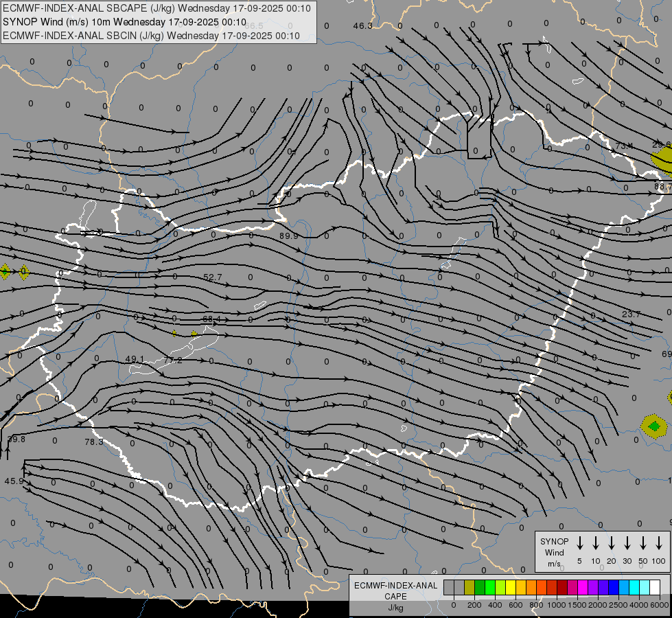Click the 600 tick label in CAPE legend
This screenshot has height=618, width=672.
[x=515, y=605]
